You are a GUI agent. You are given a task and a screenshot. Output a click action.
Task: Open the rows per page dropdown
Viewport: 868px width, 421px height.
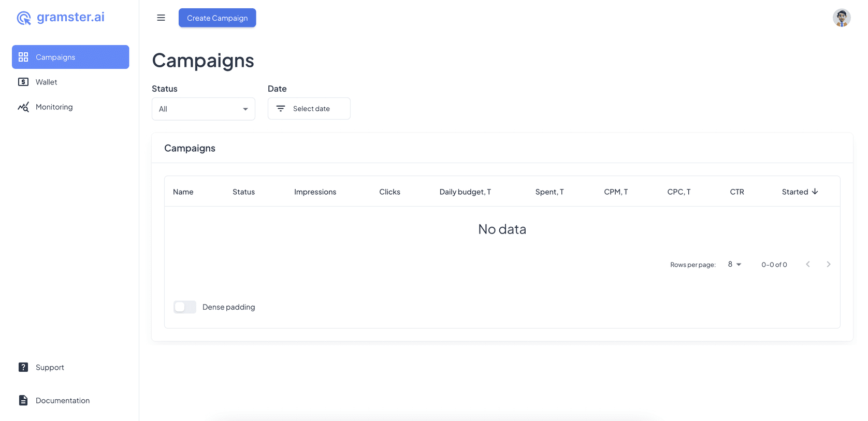click(x=734, y=265)
